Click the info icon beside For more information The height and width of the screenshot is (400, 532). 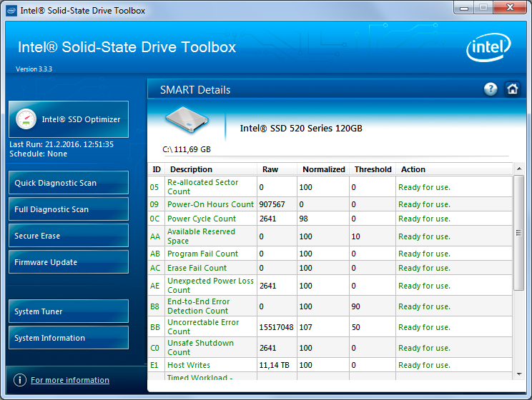coord(20,380)
